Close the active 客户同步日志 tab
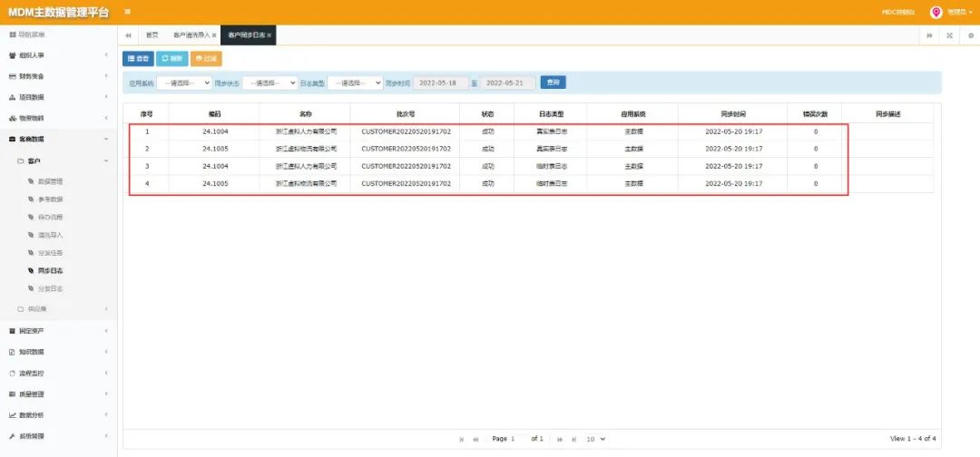The image size is (980, 457). point(269,35)
